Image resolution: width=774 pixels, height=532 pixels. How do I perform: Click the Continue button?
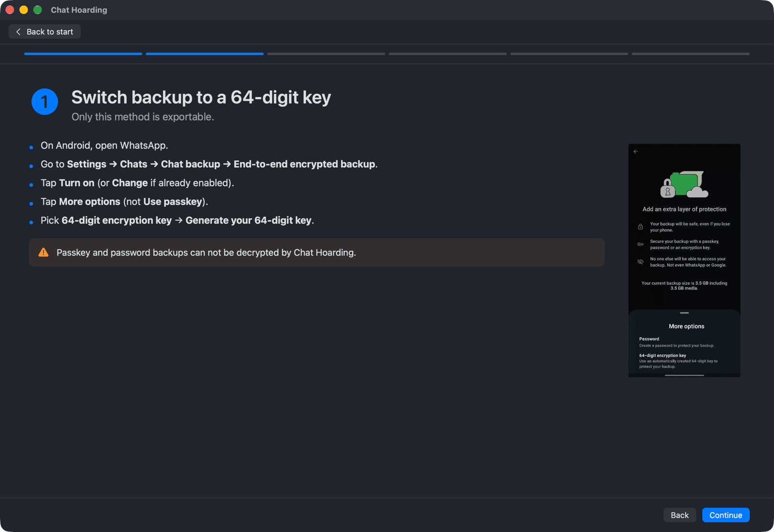tap(726, 515)
